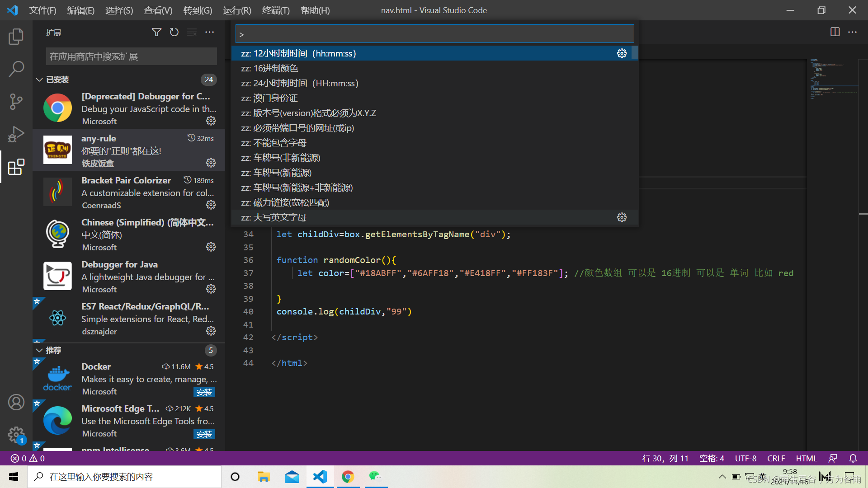Select command zz: 澳门身份证

click(x=434, y=98)
